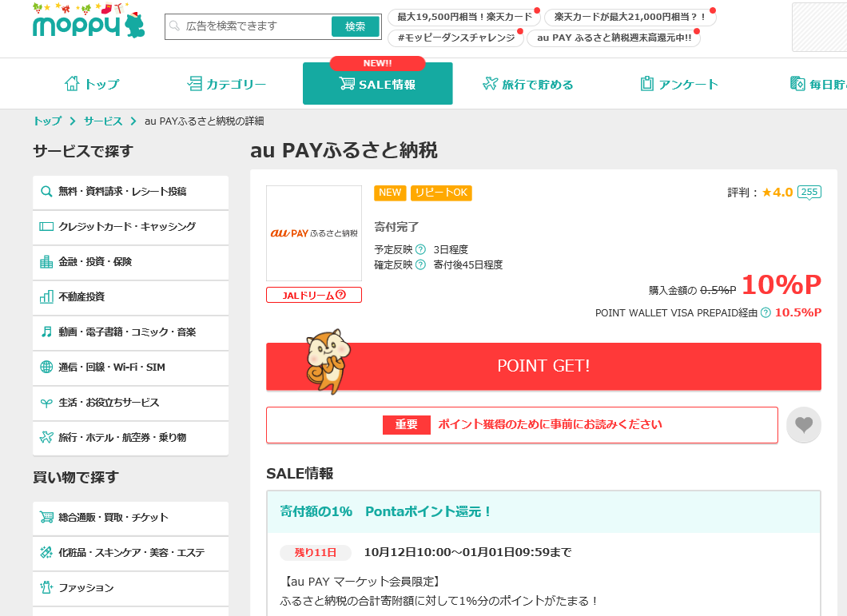Open 無料・資料請求・レシート投稿 category
The height and width of the screenshot is (616, 847).
(x=131, y=192)
